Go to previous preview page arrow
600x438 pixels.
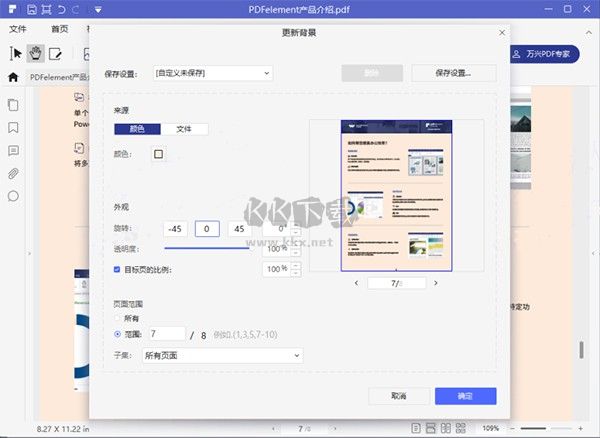point(357,283)
